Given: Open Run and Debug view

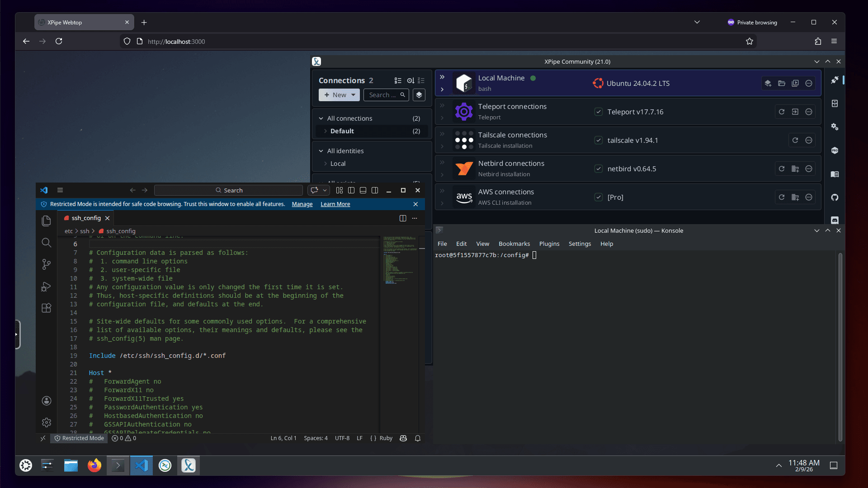Looking at the screenshot, I should [46, 286].
